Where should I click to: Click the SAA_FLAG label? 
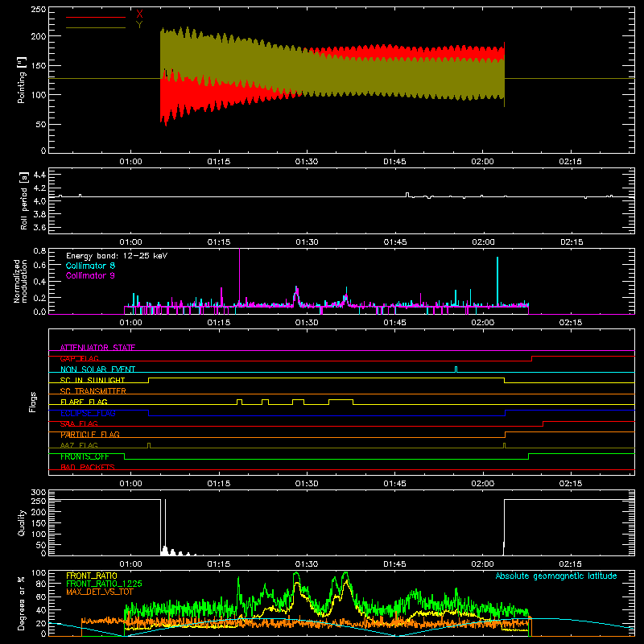pos(79,423)
